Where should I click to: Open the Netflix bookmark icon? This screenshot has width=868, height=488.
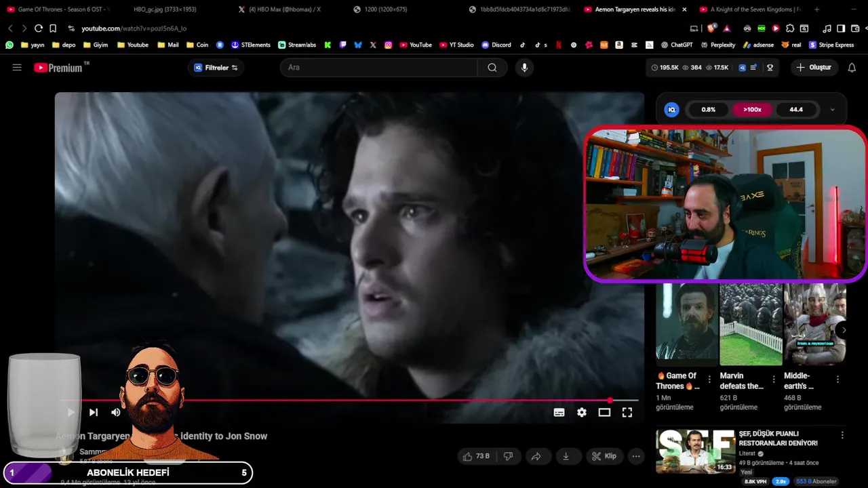[x=559, y=45]
